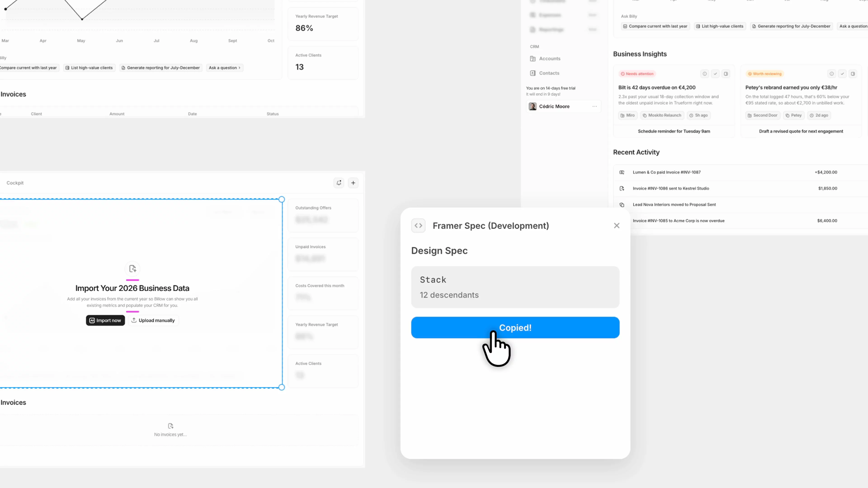Close the Framer Spec (Development) dialog
This screenshot has width=868, height=488.
(616, 226)
